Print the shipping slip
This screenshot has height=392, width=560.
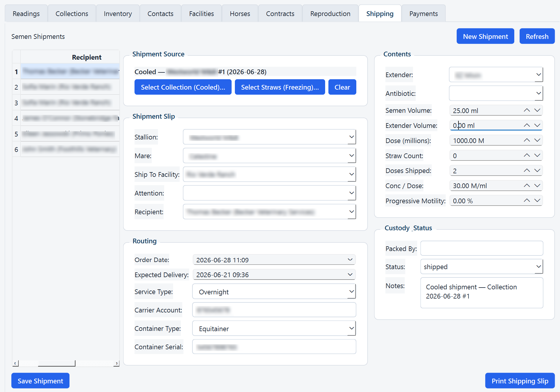[520, 381]
